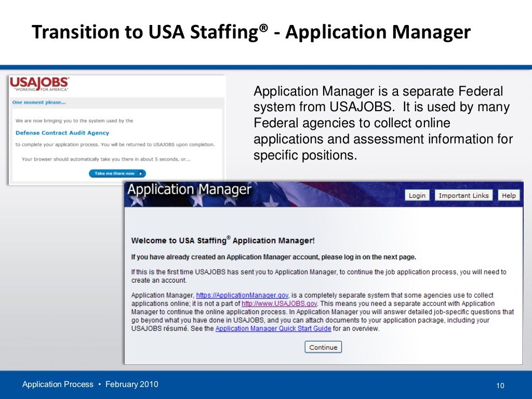Open Help in Application Manager header

509,195
